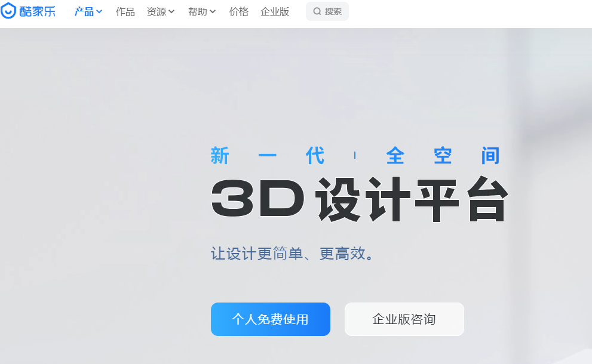
Task: Expand the arrow next to 资源
Action: [x=171, y=12]
